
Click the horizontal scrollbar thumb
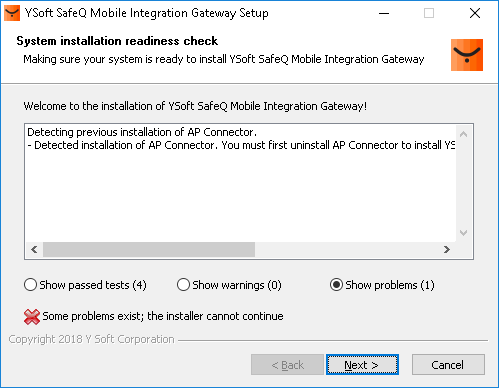[149, 249]
